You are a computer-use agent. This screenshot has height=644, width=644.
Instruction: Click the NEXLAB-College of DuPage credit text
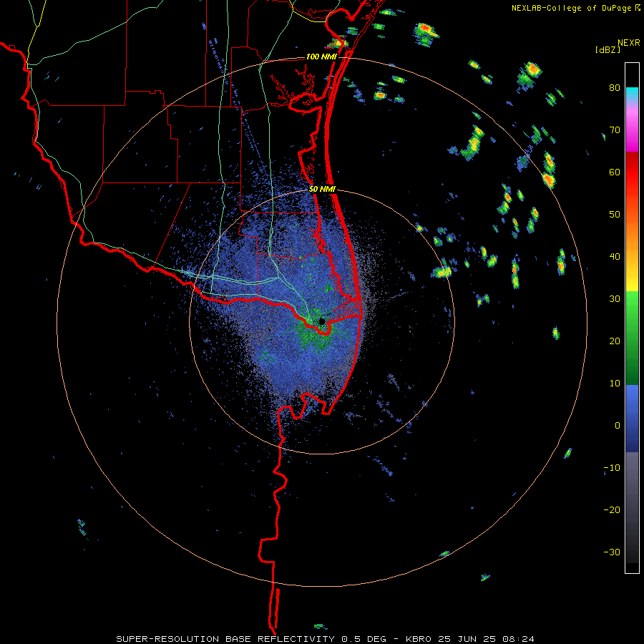pyautogui.click(x=572, y=8)
